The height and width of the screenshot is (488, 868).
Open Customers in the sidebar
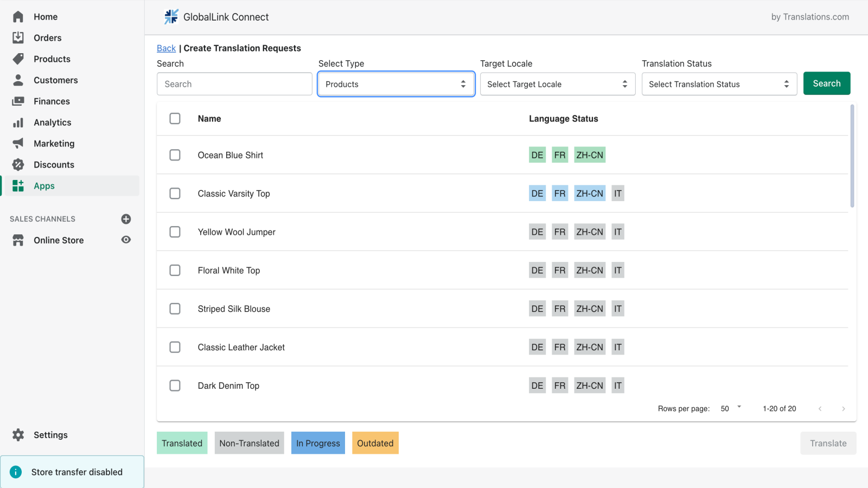[56, 80]
